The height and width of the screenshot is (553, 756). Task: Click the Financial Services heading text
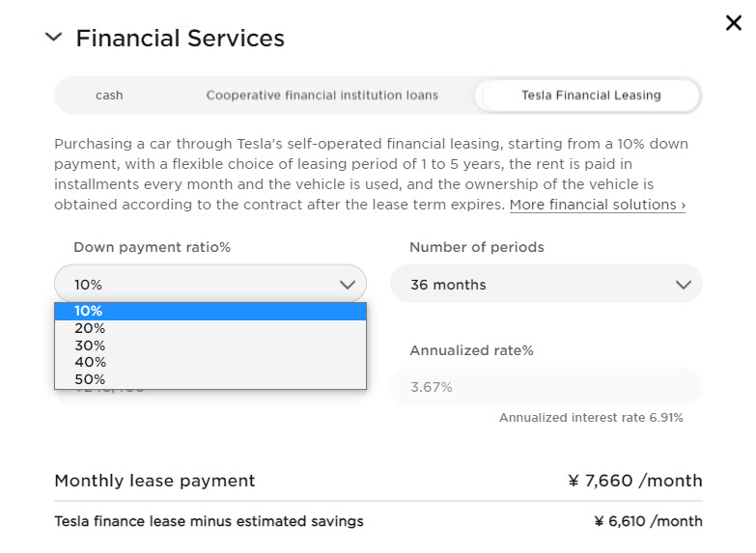pyautogui.click(x=180, y=39)
